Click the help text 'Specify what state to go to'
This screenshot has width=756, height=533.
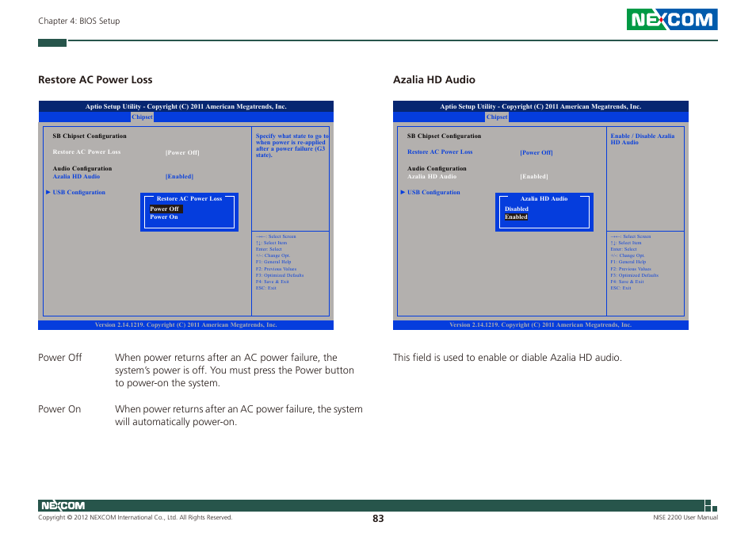pos(292,136)
